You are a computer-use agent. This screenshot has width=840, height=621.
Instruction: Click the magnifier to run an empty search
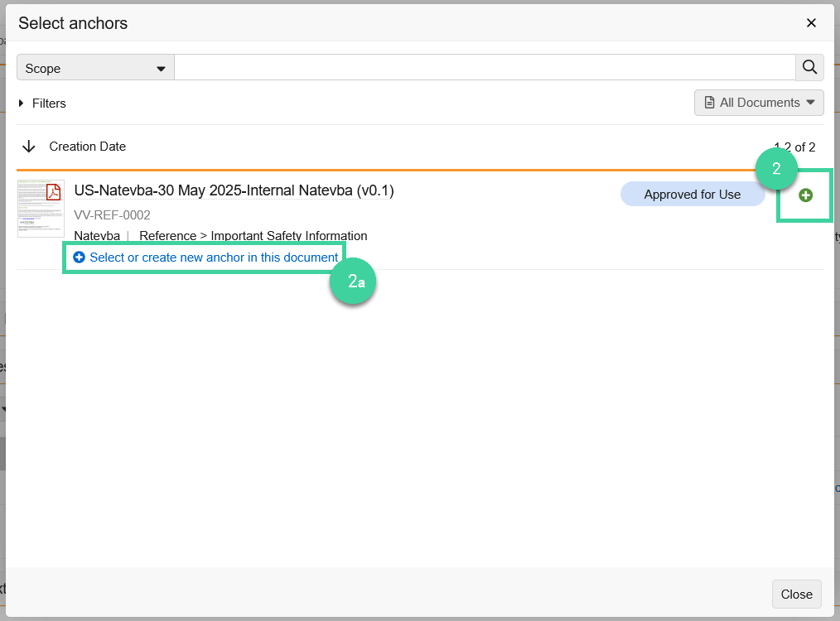(x=809, y=67)
